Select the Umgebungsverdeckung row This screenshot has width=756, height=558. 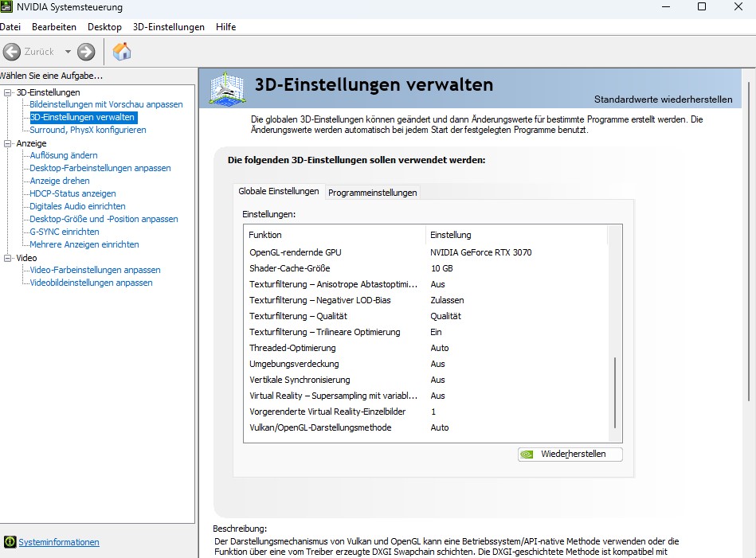click(x=426, y=363)
